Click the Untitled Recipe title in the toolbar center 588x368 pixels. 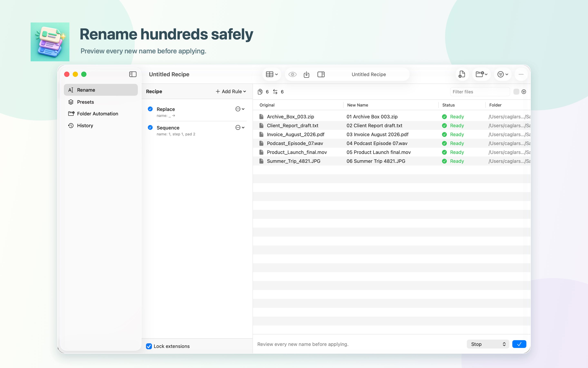point(369,74)
